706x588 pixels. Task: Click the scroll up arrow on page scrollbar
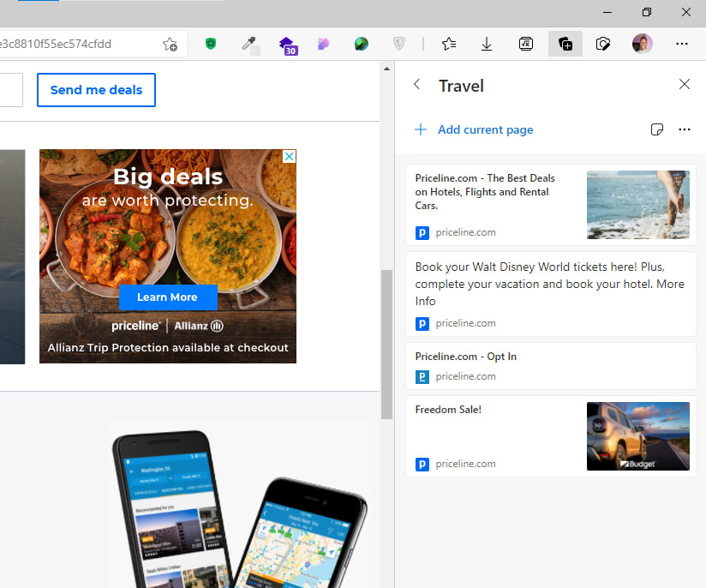pos(386,69)
